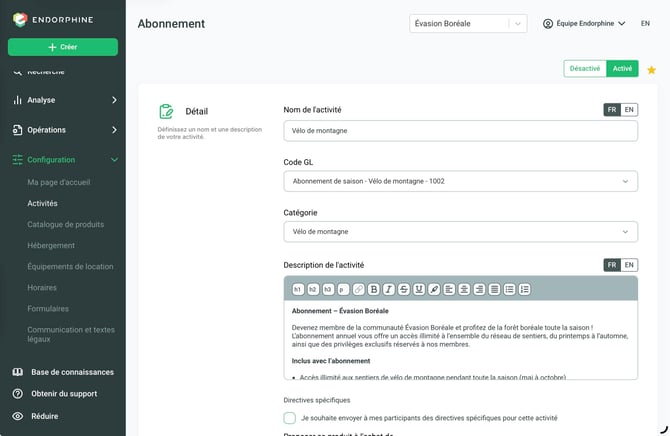Open Horaires in sidebar
Image resolution: width=670 pixels, height=436 pixels.
pos(42,288)
